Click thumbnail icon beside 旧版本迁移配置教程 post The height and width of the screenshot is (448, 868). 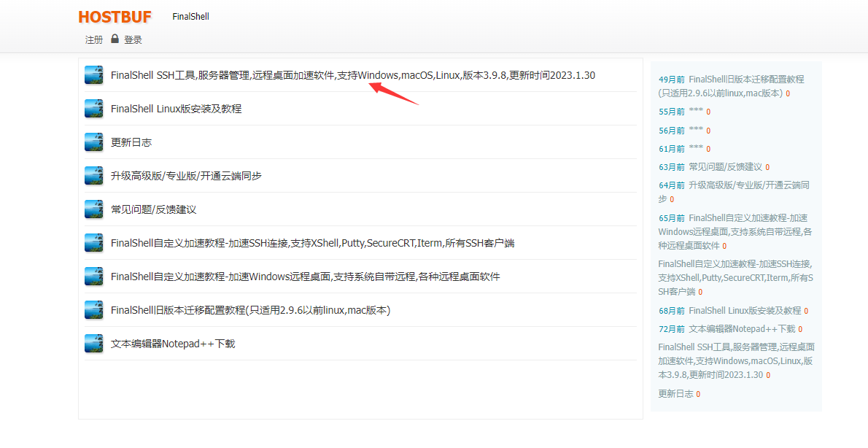click(93, 309)
